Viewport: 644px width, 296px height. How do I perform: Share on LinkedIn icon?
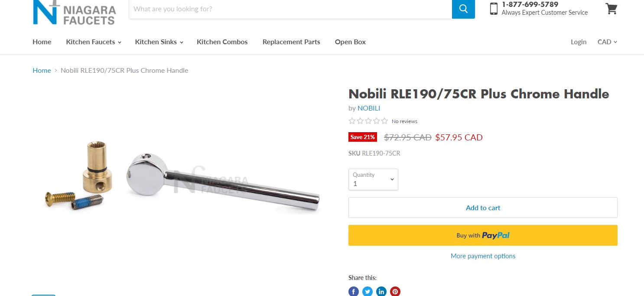tap(381, 292)
